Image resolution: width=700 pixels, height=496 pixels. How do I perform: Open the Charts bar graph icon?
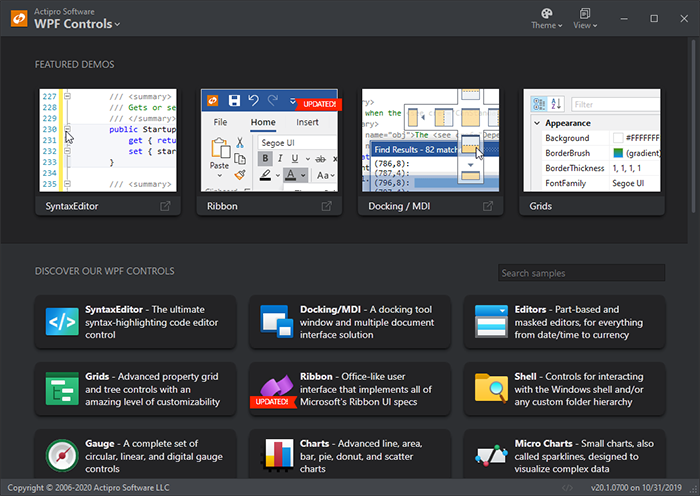coord(277,455)
